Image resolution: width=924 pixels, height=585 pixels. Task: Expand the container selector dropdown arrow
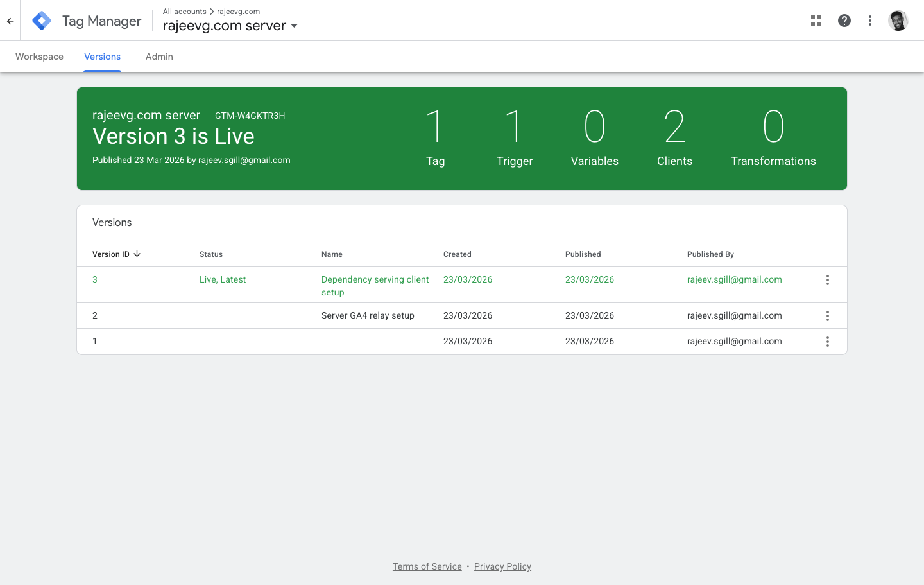(294, 26)
